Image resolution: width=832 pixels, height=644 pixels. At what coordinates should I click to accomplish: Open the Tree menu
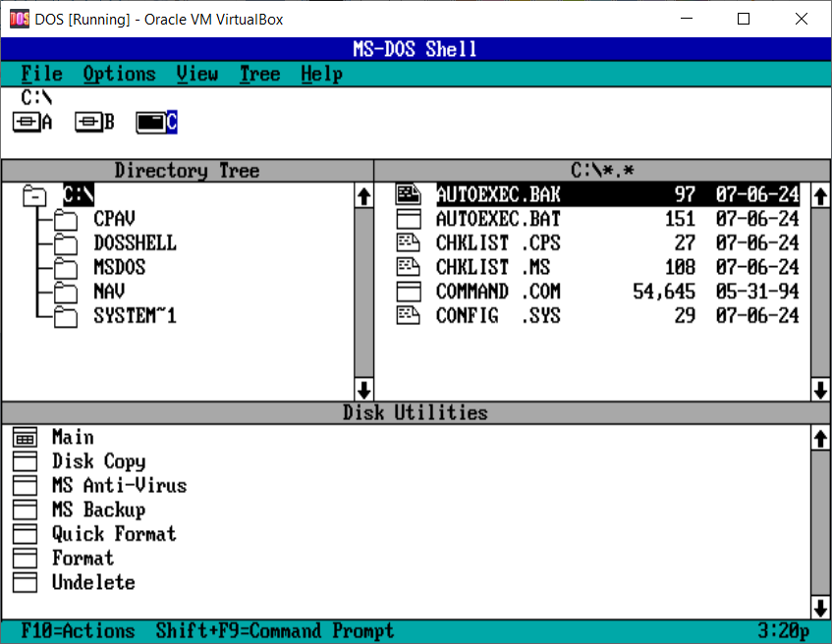pos(259,74)
